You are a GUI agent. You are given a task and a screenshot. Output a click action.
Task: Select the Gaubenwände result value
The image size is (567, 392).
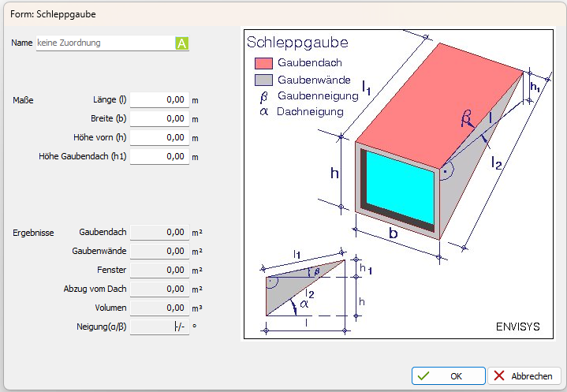(x=159, y=252)
